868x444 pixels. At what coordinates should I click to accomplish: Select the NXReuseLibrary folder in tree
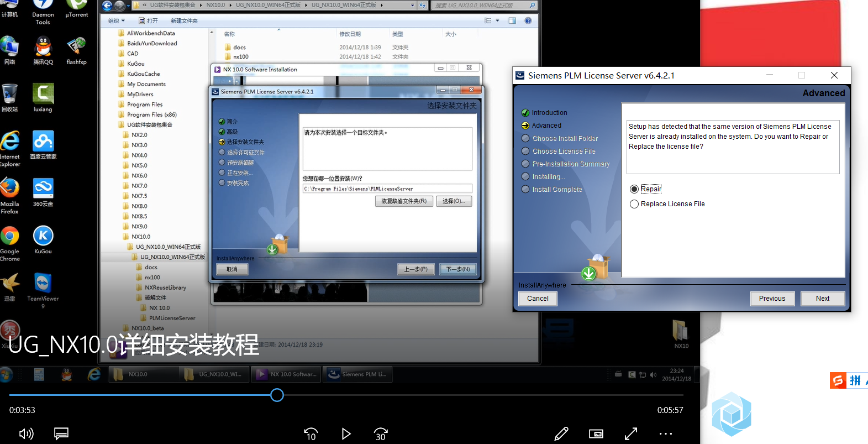pyautogui.click(x=161, y=288)
